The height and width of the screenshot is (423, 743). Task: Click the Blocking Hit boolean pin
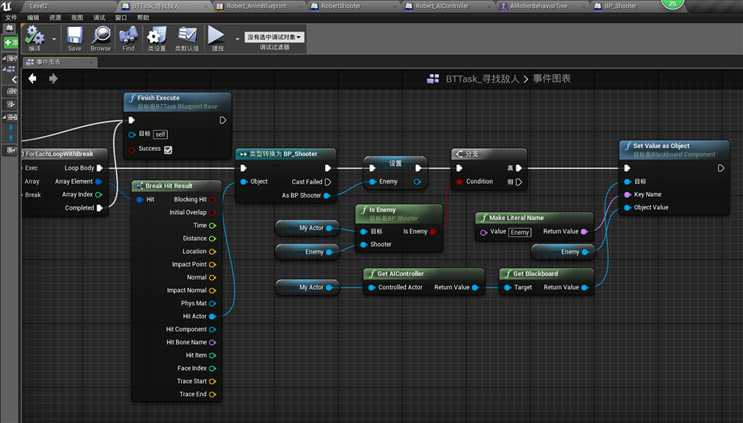tap(212, 199)
